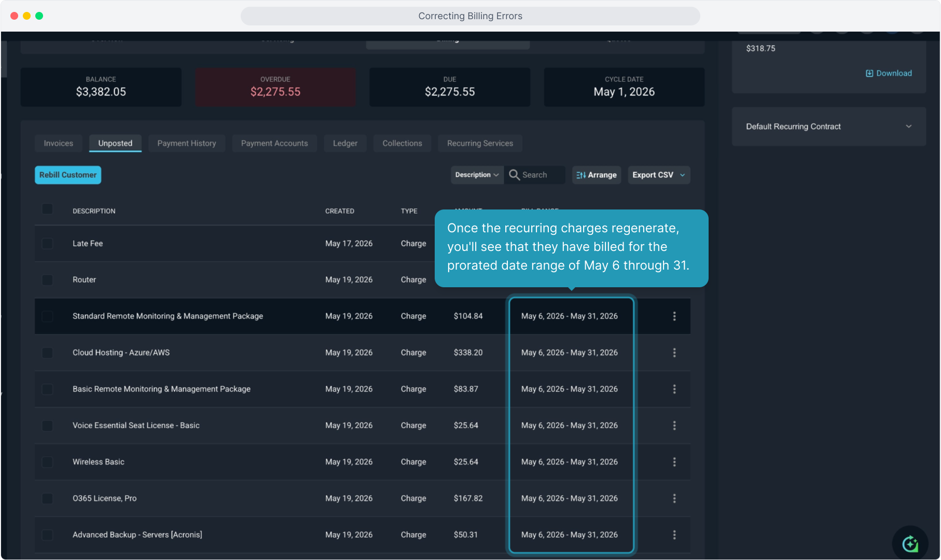Screen dimensions: 941x560
Task: Click the Download icon on the invoice card
Action: [x=869, y=74]
